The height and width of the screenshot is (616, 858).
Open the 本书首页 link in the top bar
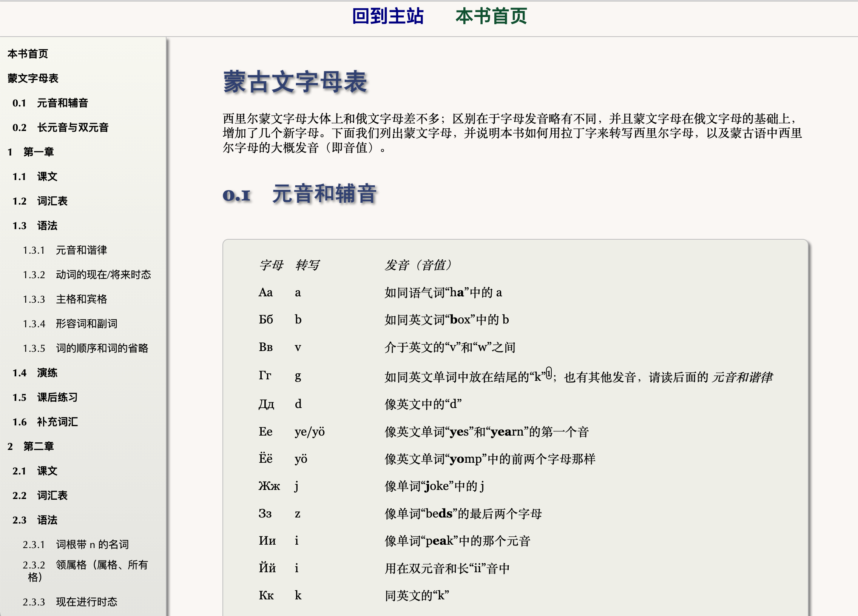[x=491, y=16]
